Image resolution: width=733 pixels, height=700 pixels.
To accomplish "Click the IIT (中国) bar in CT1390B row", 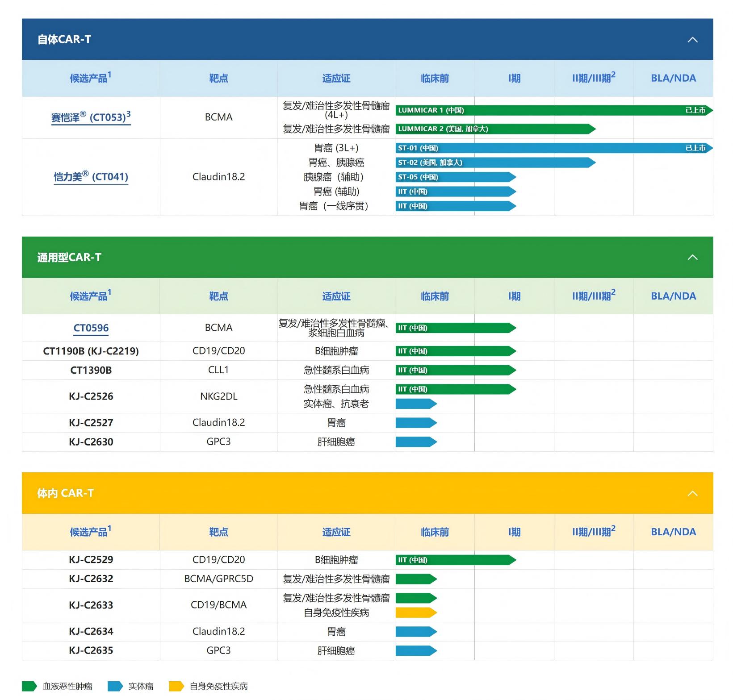I will [x=456, y=370].
